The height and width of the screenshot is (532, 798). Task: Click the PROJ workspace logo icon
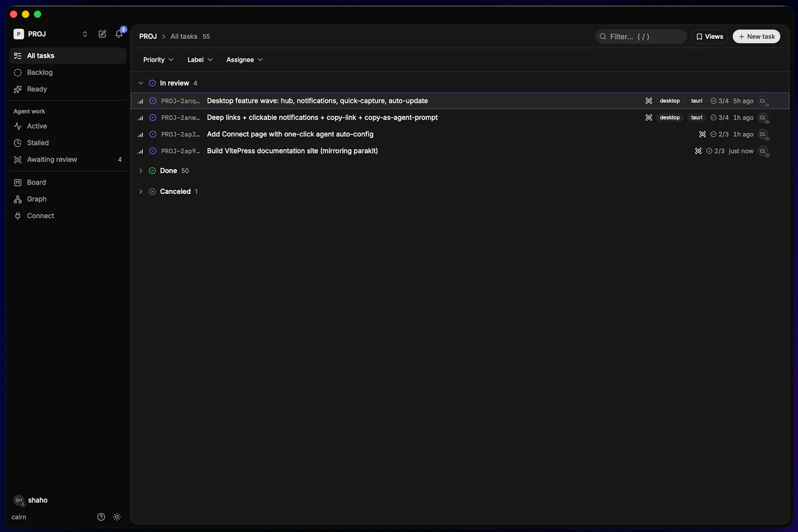coord(18,34)
